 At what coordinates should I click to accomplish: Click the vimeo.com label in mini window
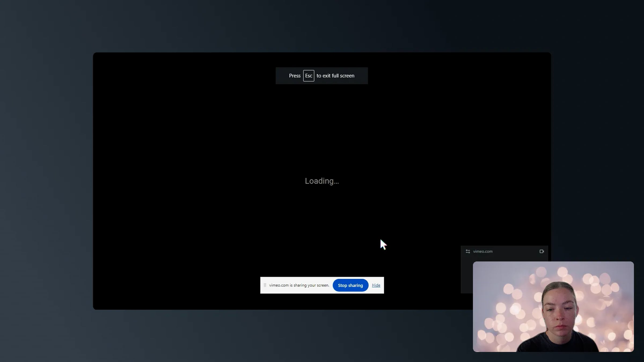click(x=483, y=251)
